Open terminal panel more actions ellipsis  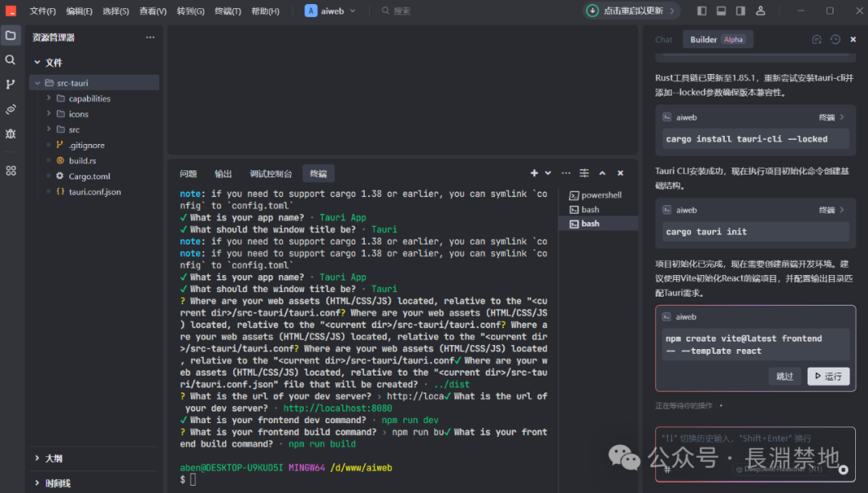566,174
